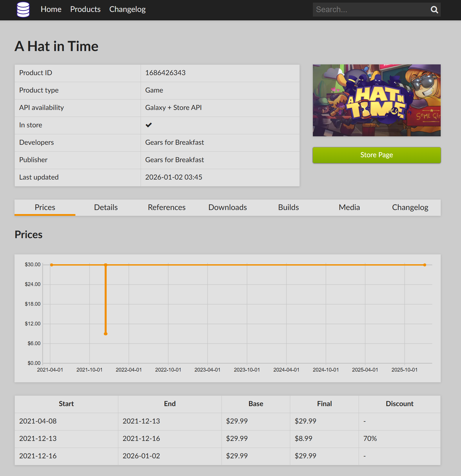Screen dimensions: 461x476
Task: Switch to the Media tab
Action: 349,207
